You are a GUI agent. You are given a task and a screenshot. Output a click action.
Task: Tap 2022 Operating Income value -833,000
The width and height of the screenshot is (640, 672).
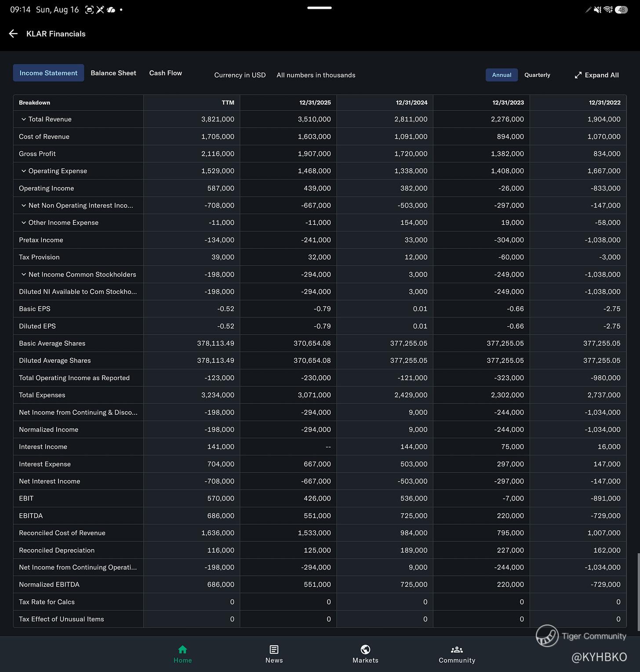point(606,188)
